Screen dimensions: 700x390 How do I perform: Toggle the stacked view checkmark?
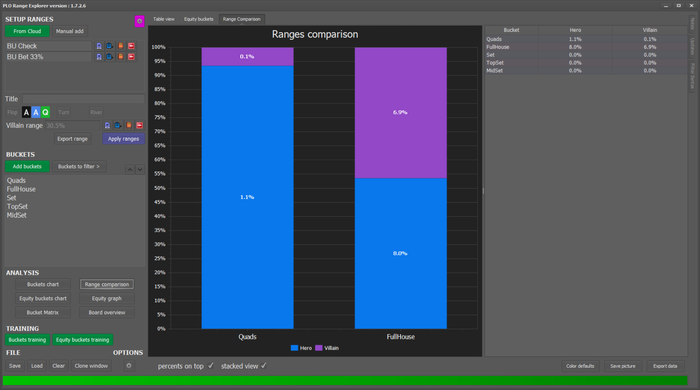(x=264, y=366)
